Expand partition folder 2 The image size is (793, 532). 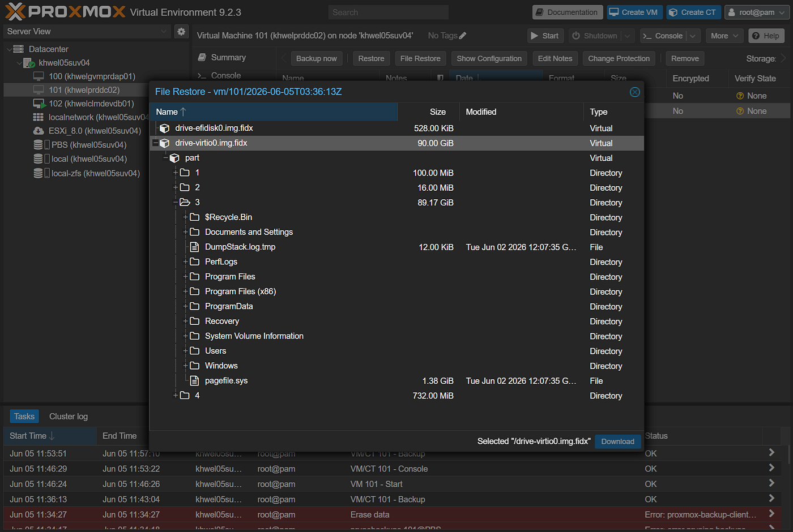176,187
